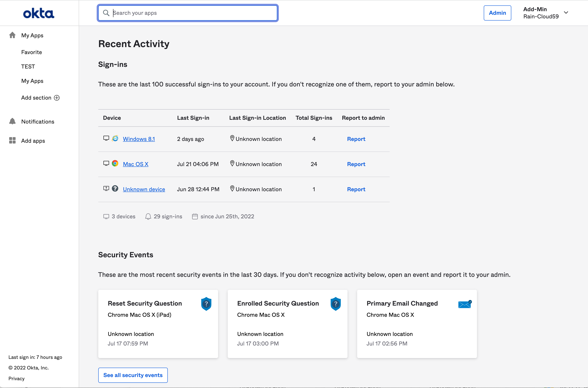Select the TEST section in sidebar
Image resolution: width=588 pixels, height=388 pixels.
(28, 67)
